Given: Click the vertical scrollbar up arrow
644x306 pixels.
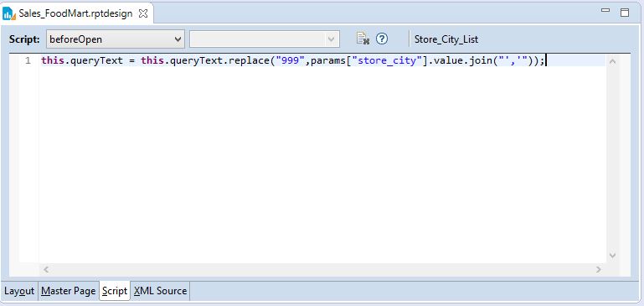Looking at the screenshot, I should coord(612,62).
